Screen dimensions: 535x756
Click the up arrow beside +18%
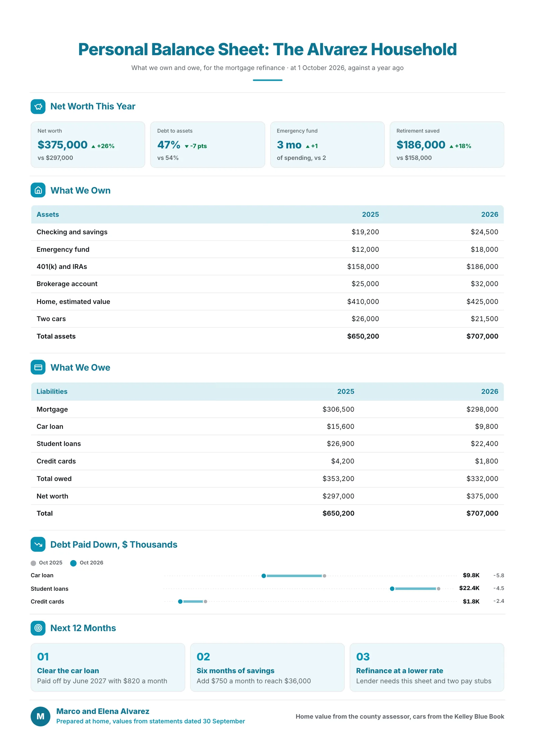[x=451, y=146]
